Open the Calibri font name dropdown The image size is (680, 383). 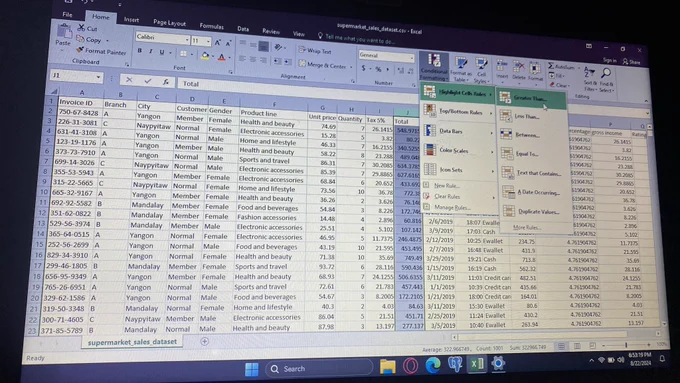(x=187, y=40)
